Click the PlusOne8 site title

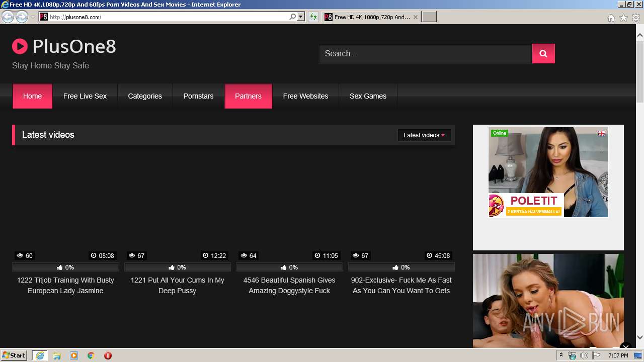tap(74, 47)
